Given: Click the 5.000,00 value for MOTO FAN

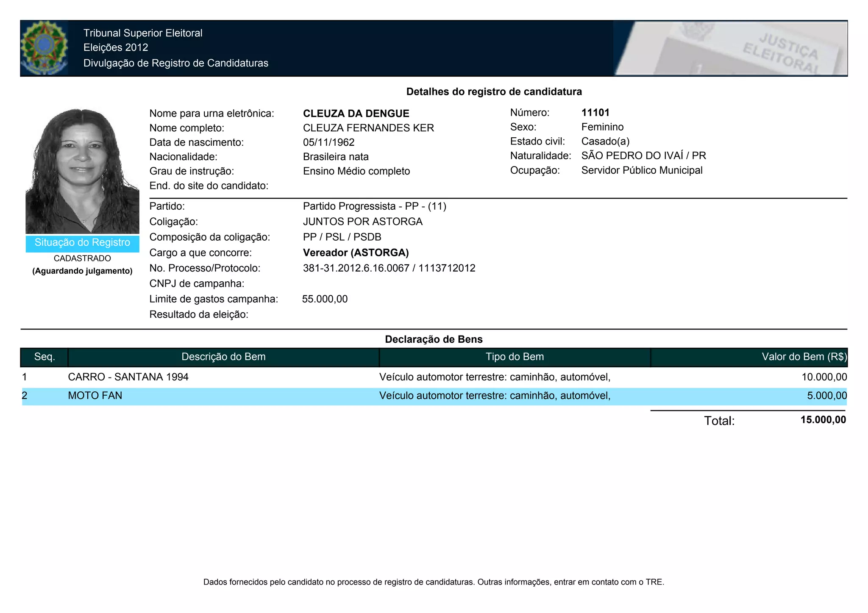Looking at the screenshot, I should coord(826,396).
